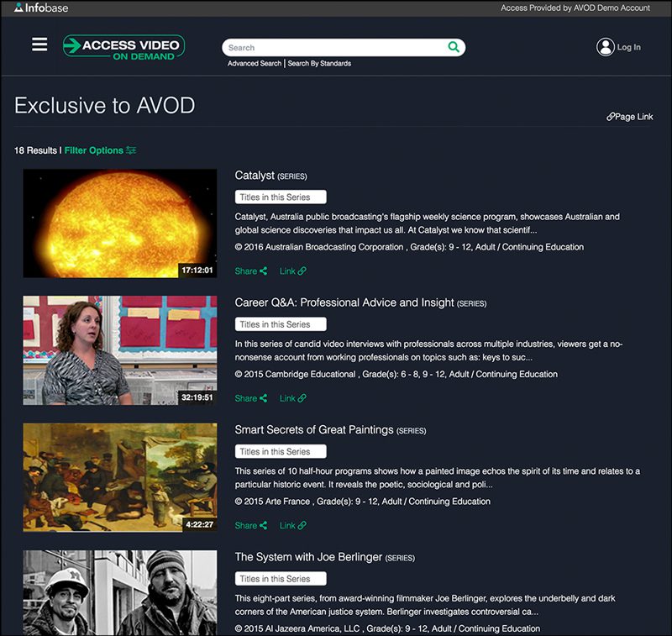Image resolution: width=672 pixels, height=636 pixels.
Task: Click '© 2015 Cambridge Educational' copyright text
Action: (x=295, y=374)
